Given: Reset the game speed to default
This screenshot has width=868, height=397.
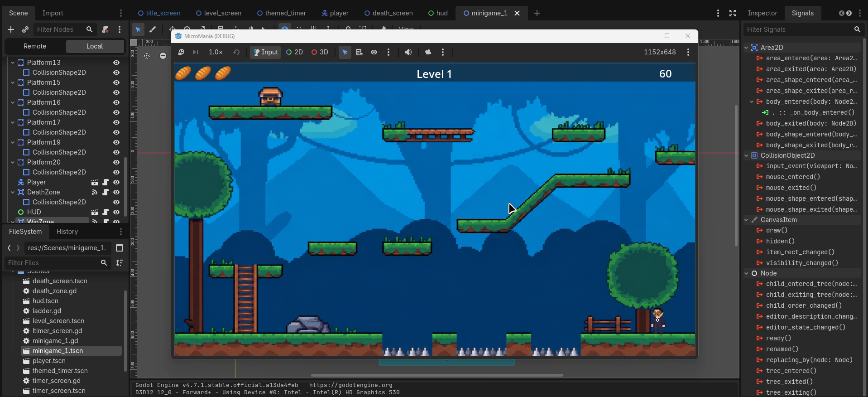Looking at the screenshot, I should [236, 52].
